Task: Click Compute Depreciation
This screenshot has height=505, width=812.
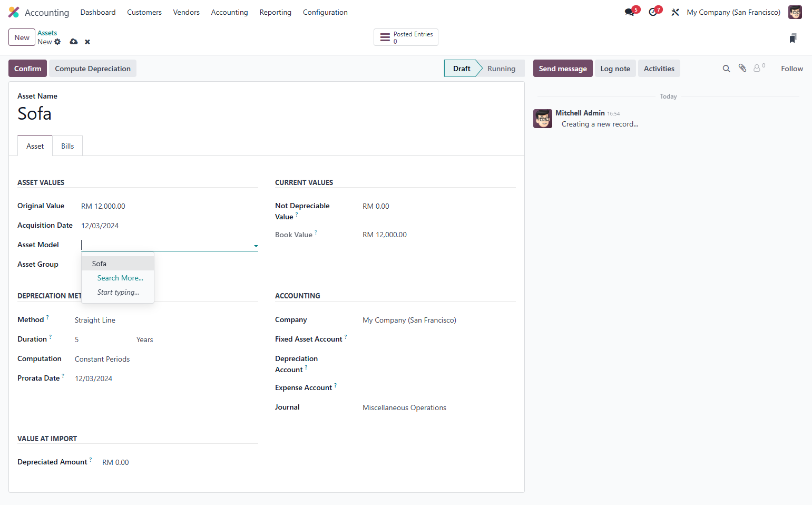Action: 93,69
